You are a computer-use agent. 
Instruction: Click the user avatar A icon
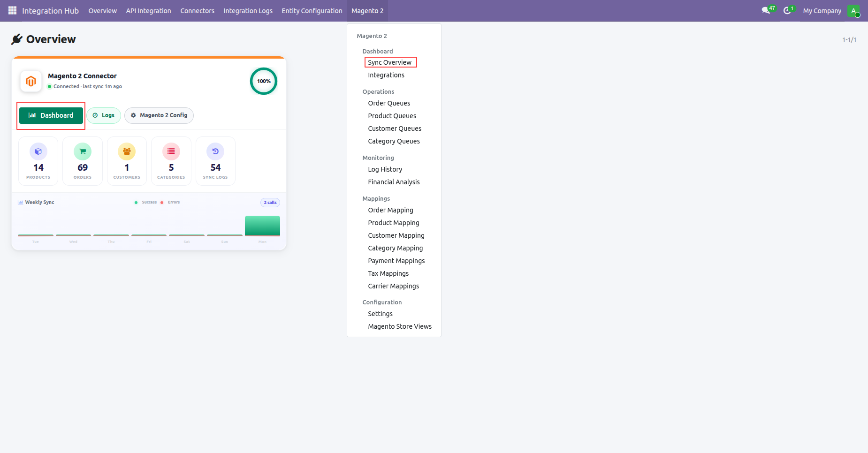(x=853, y=11)
